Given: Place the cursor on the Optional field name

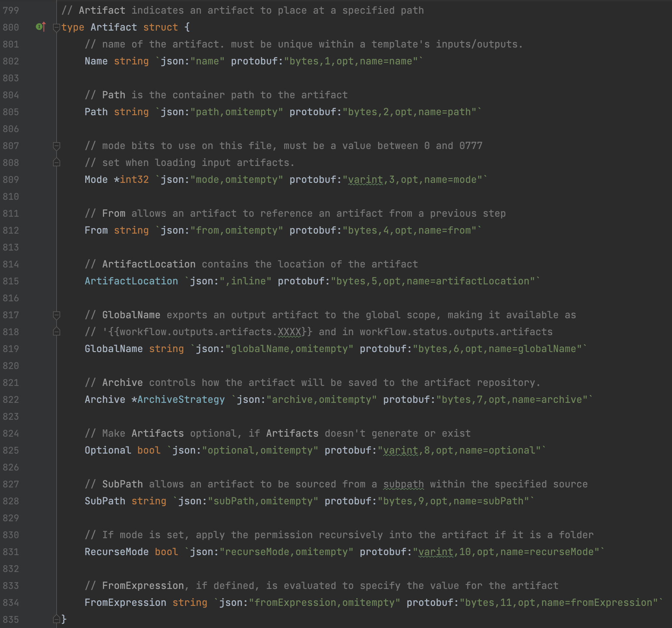Looking at the screenshot, I should (107, 450).
